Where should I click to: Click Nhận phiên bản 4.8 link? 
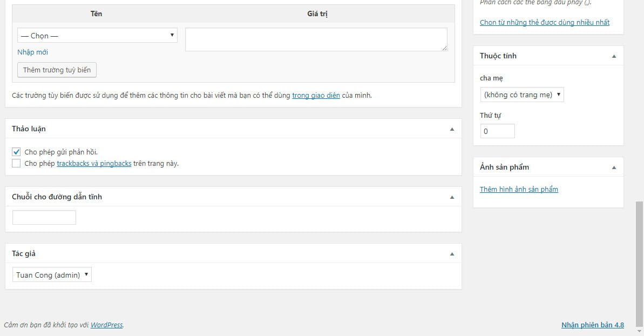(x=592, y=325)
